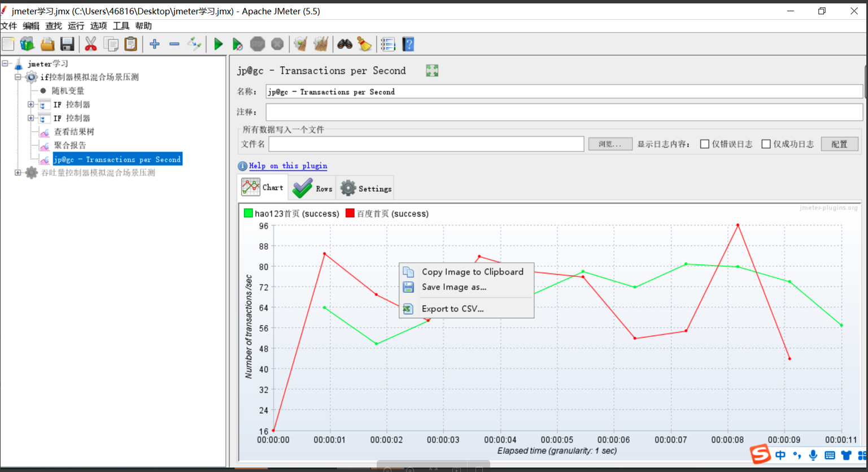Click the 浏览... browse button

[610, 144]
